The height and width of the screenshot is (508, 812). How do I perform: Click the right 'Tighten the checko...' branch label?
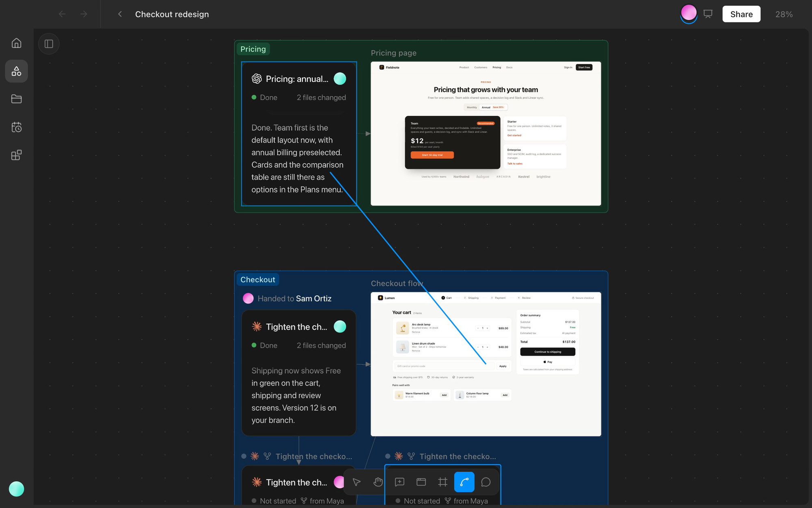click(458, 456)
